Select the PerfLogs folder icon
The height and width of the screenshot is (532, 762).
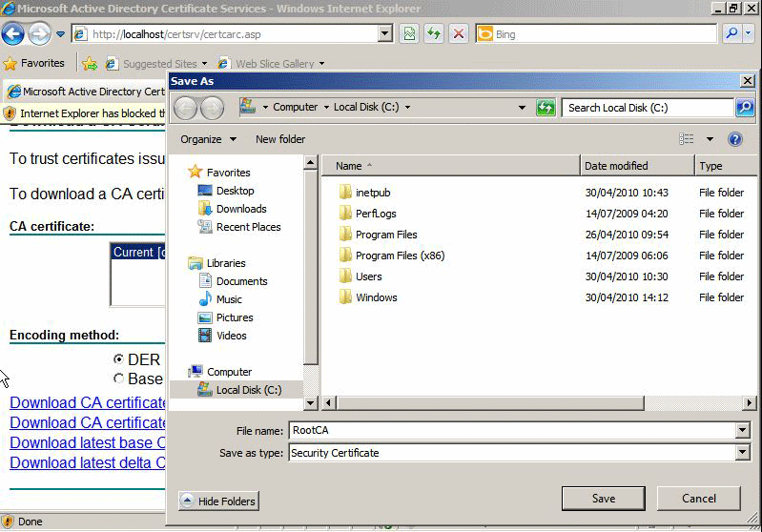tap(345, 214)
